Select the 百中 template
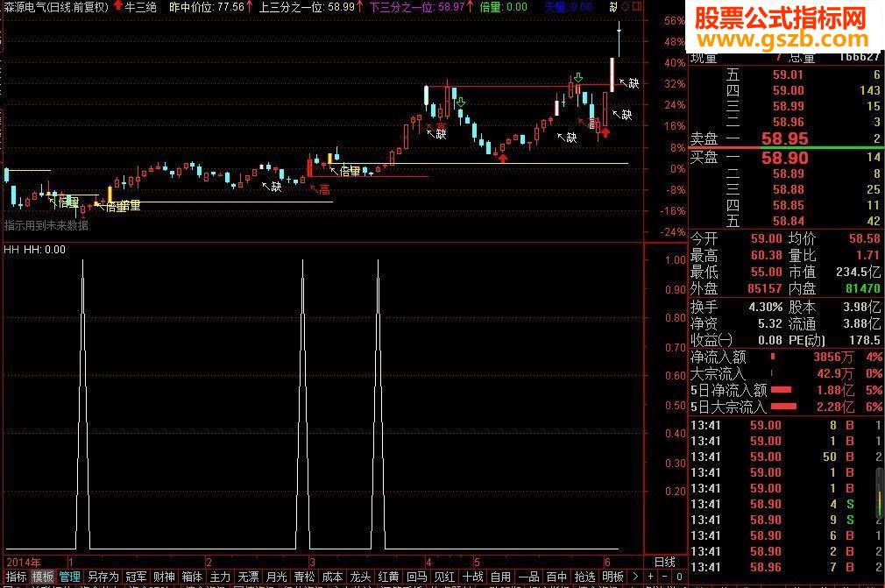885x588 pixels. click(556, 577)
